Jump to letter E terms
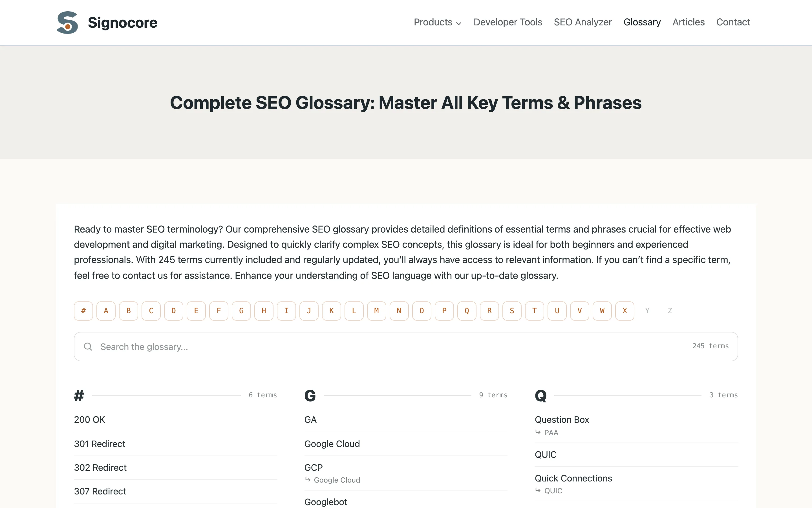Viewport: 812px width, 508px height. coord(196,311)
